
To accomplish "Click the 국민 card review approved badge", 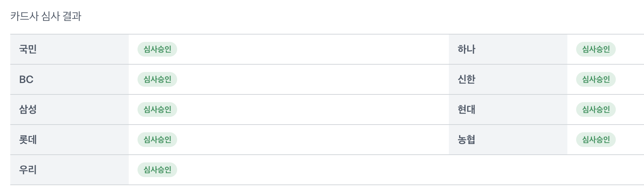I will pyautogui.click(x=157, y=49).
